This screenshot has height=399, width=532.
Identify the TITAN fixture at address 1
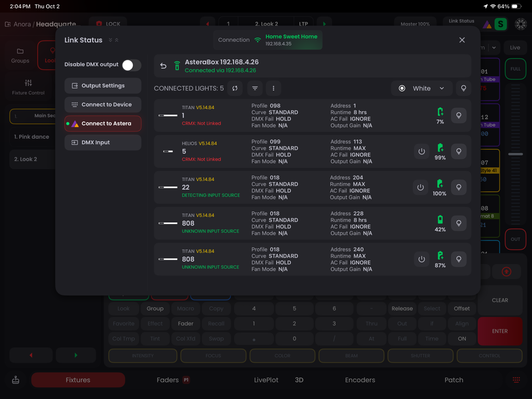pyautogui.click(x=459, y=115)
